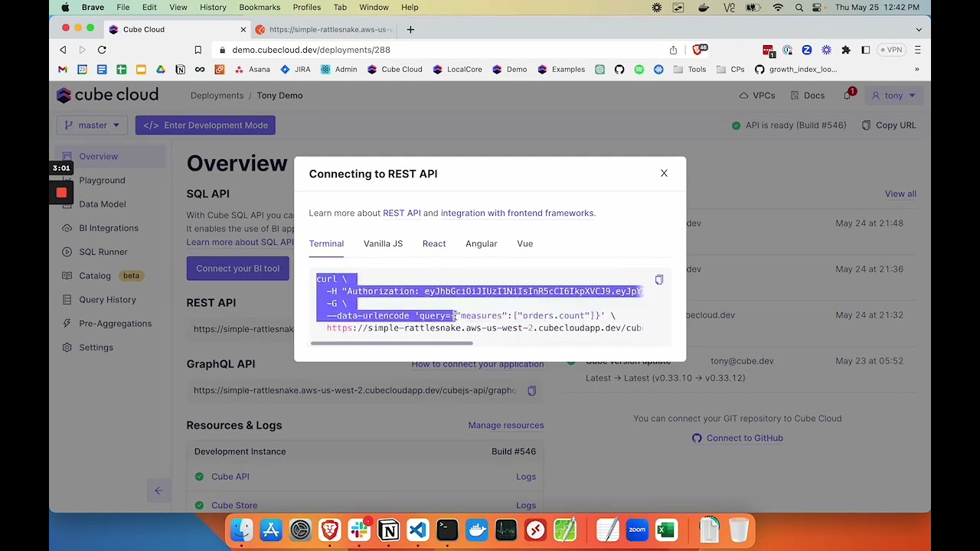
Task: Switch to the Vue tab
Action: tap(524, 243)
